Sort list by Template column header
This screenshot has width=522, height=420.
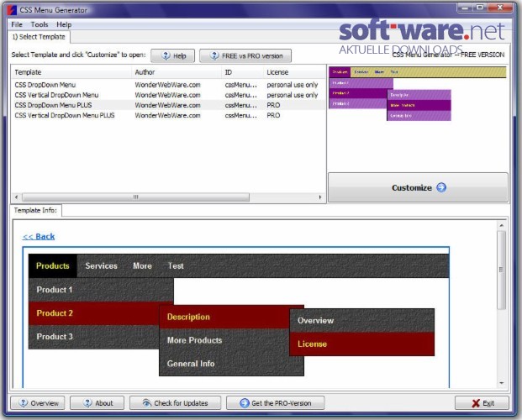tap(71, 72)
